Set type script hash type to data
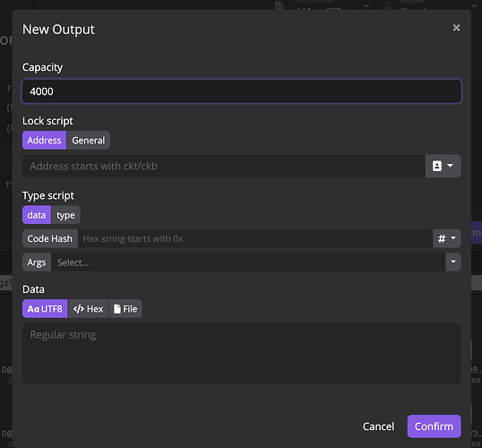482x448 pixels. pyautogui.click(x=37, y=215)
